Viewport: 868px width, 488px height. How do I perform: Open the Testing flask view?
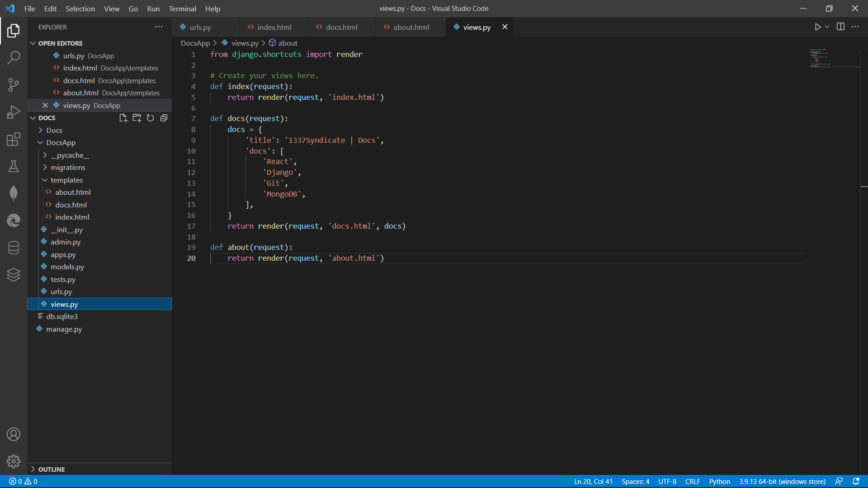pos(14,166)
